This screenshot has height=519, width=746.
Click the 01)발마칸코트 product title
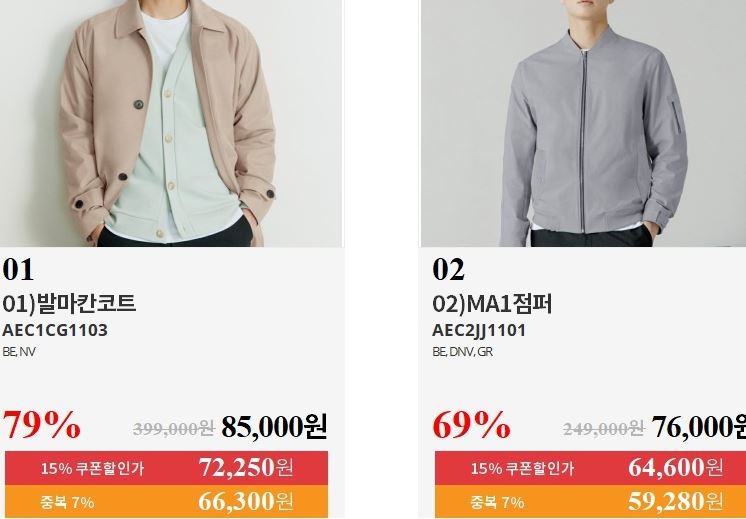click(x=69, y=304)
